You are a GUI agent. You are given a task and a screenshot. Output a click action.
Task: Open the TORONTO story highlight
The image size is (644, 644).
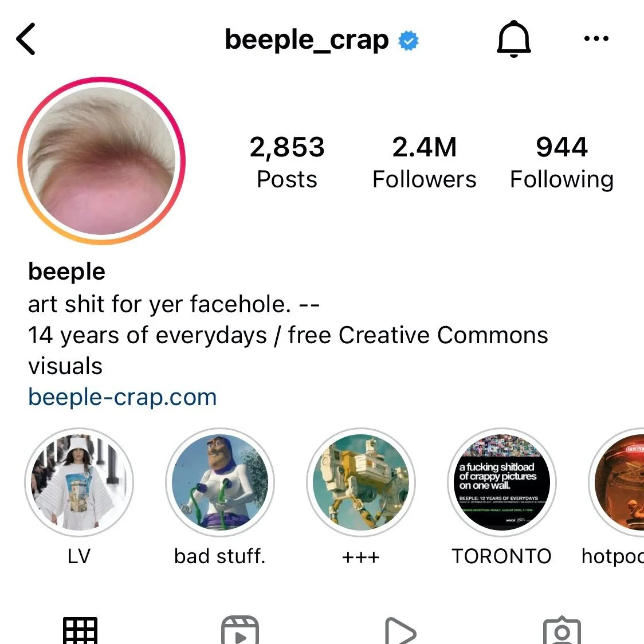(x=501, y=482)
